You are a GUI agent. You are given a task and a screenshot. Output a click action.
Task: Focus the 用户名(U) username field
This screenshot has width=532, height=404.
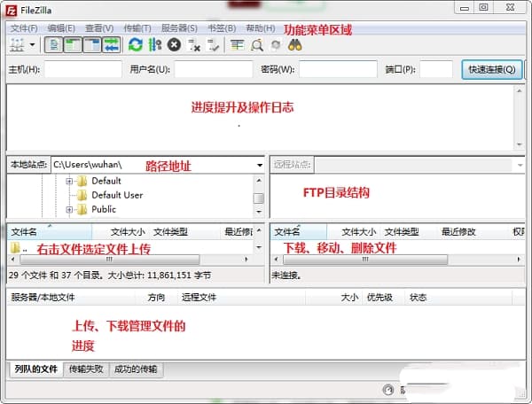click(x=214, y=69)
